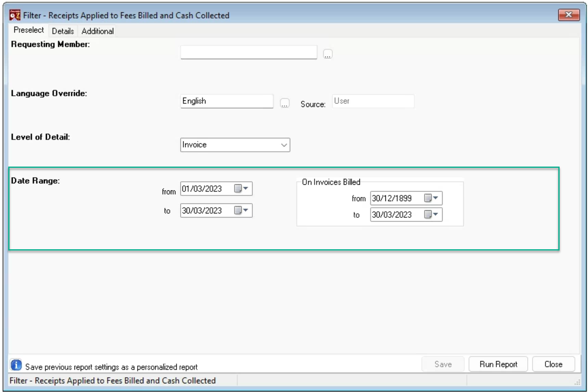Open calendar for Date Range from 01/03/2023
The image size is (588, 392).
click(x=242, y=188)
